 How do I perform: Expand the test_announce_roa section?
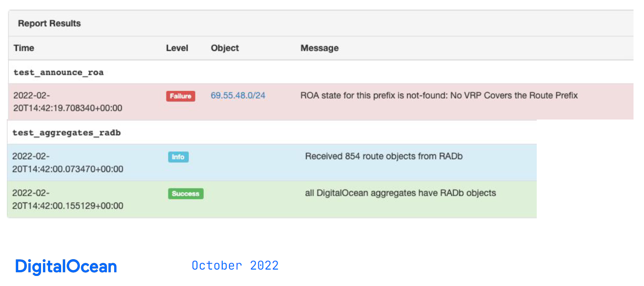coord(58,72)
